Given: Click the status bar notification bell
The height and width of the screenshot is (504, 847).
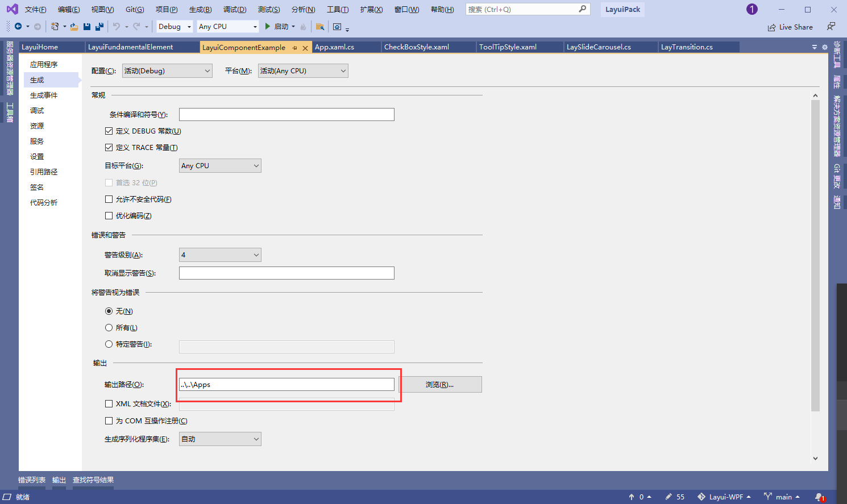Looking at the screenshot, I should (x=819, y=497).
